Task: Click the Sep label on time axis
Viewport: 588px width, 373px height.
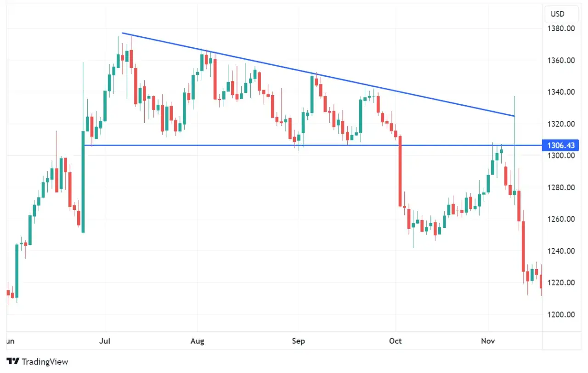Action: click(x=299, y=341)
